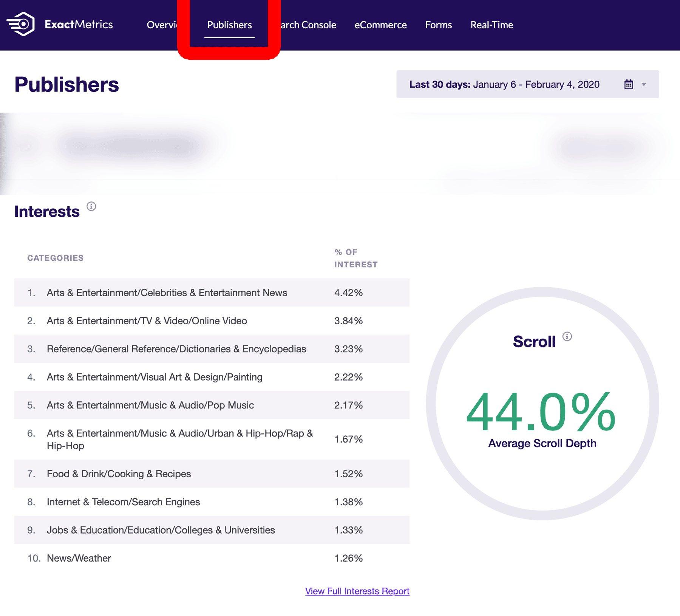Click the ExactMetrics brand name text
The image size is (680, 616).
pyautogui.click(x=79, y=25)
